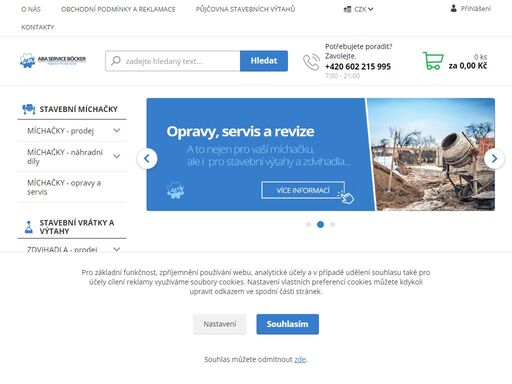The image size is (512, 384).
Task: Open MÍCHAČKY - opravy a servis category
Action: [64, 187]
